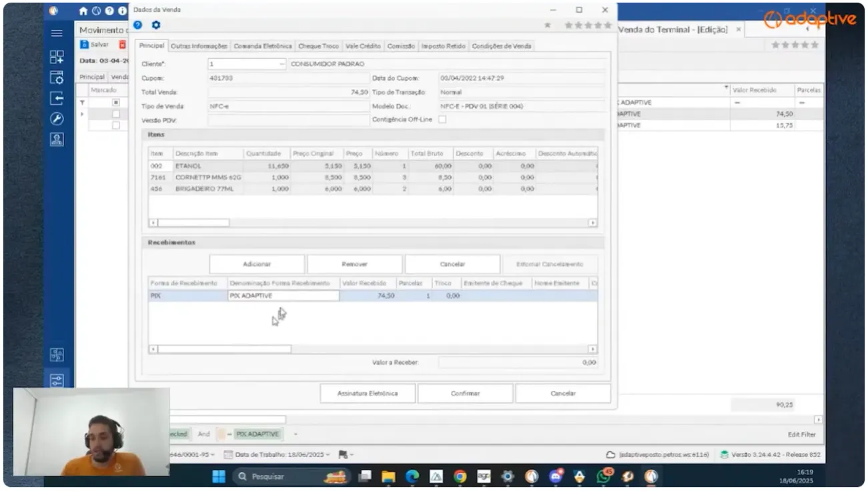
Task: Check the first Marcado row checkbox
Action: 115,114
